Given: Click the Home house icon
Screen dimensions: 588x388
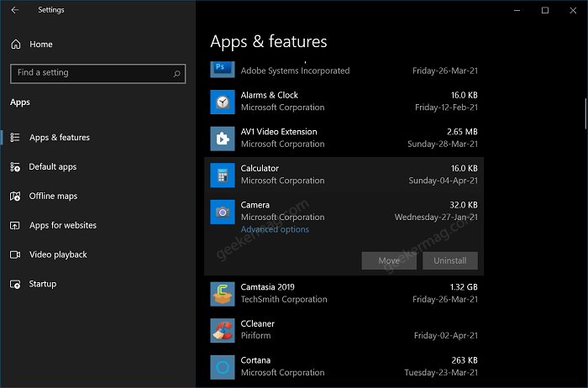Looking at the screenshot, I should coord(16,45).
